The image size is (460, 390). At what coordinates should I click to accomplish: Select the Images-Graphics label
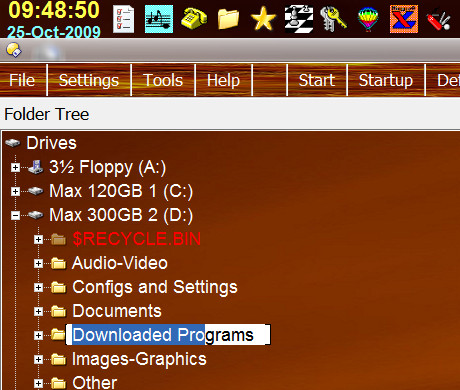139,359
